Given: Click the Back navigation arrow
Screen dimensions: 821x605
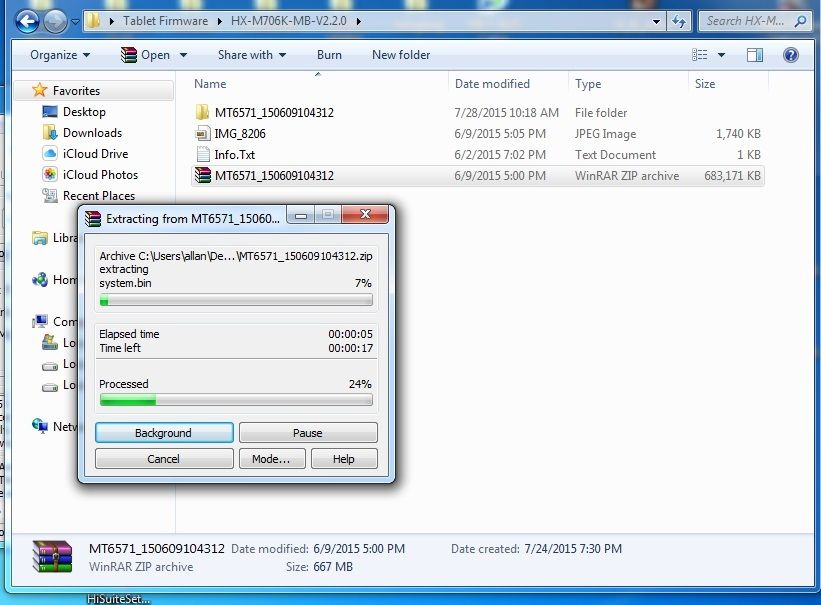Looking at the screenshot, I should pyautogui.click(x=28, y=20).
